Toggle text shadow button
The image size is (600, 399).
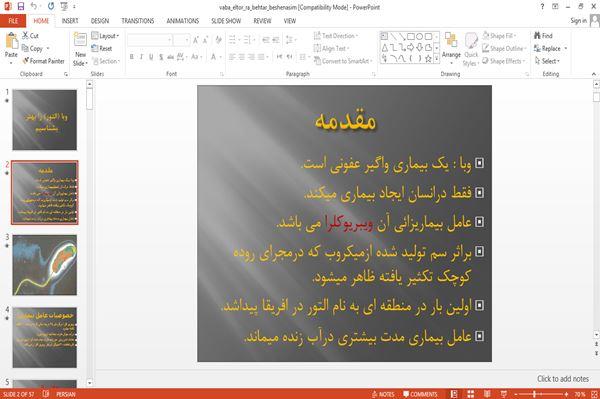pos(161,57)
